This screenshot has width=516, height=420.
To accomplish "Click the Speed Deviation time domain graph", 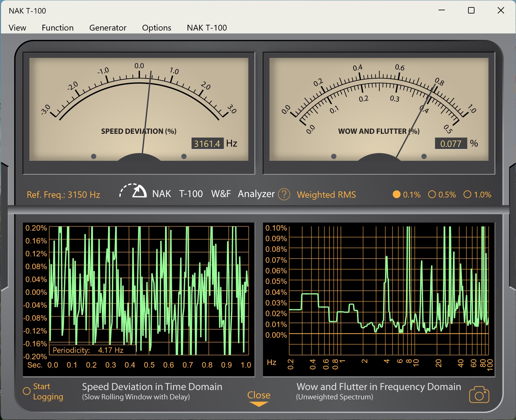I will [150, 291].
